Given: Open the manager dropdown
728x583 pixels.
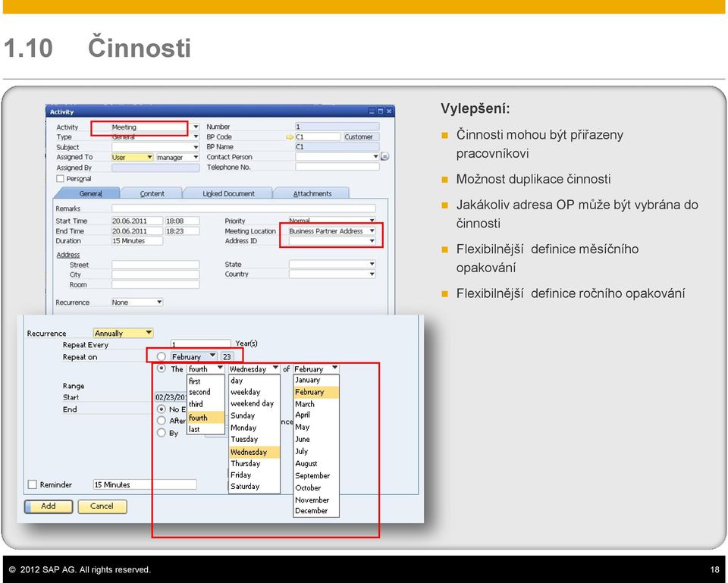Looking at the screenshot, I should pyautogui.click(x=196, y=158).
